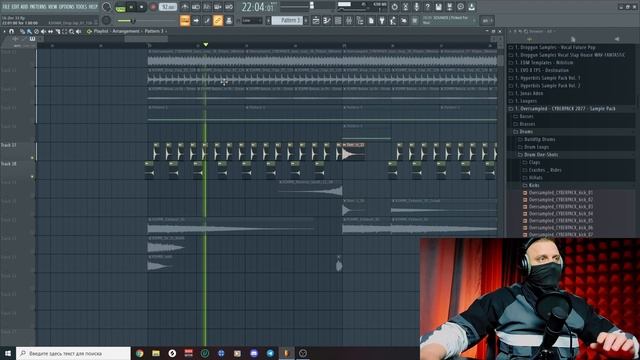Toggle loop recording icon
Viewport: 640px width, 360px height.
(229, 7)
